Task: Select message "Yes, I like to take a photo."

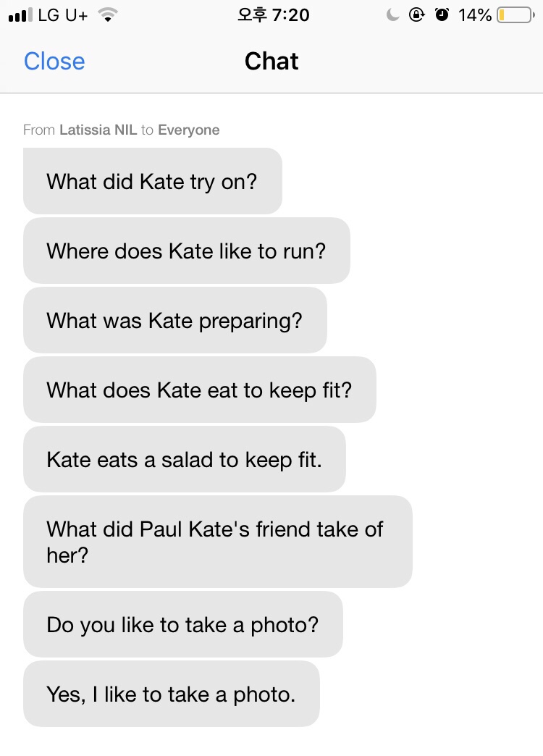Action: (171, 694)
